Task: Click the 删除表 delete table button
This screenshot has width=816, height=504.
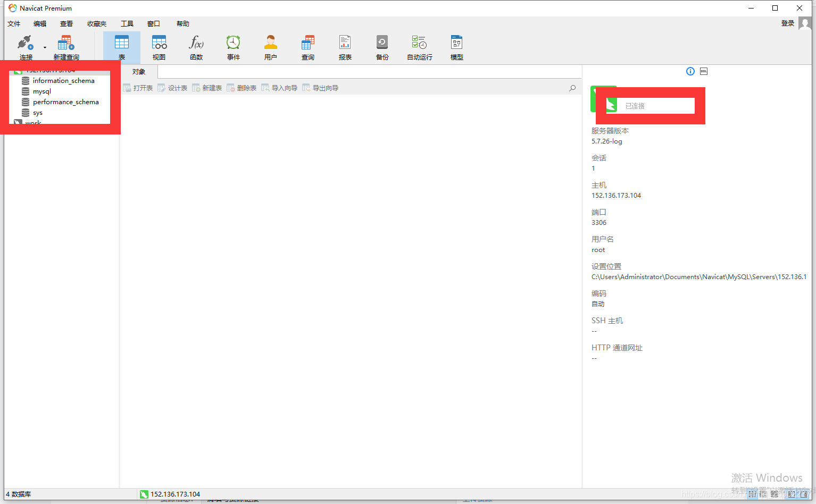Action: 242,88
